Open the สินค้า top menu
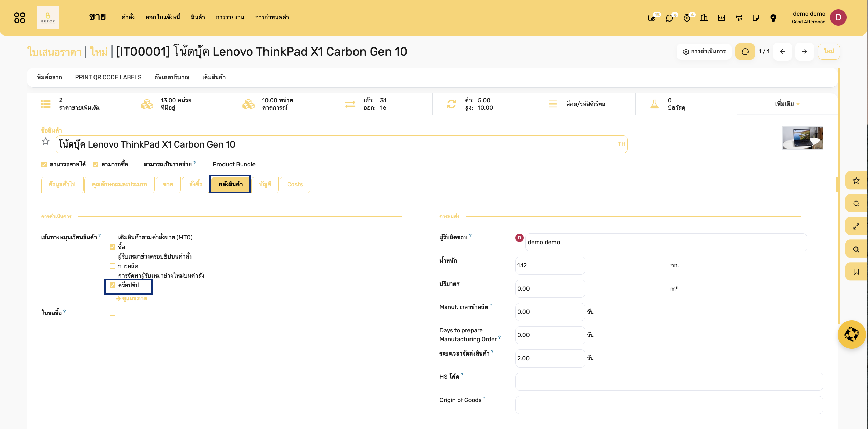The image size is (868, 429). 198,17
